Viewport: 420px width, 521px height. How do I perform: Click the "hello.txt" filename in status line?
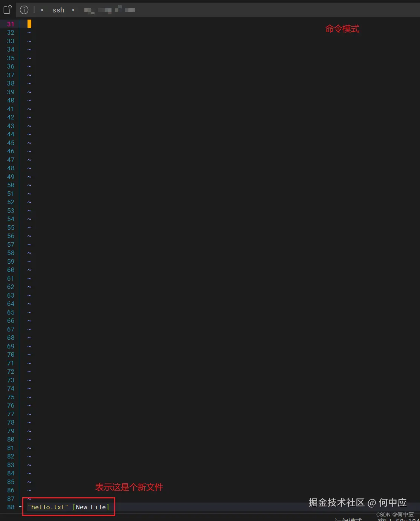pyautogui.click(x=48, y=507)
